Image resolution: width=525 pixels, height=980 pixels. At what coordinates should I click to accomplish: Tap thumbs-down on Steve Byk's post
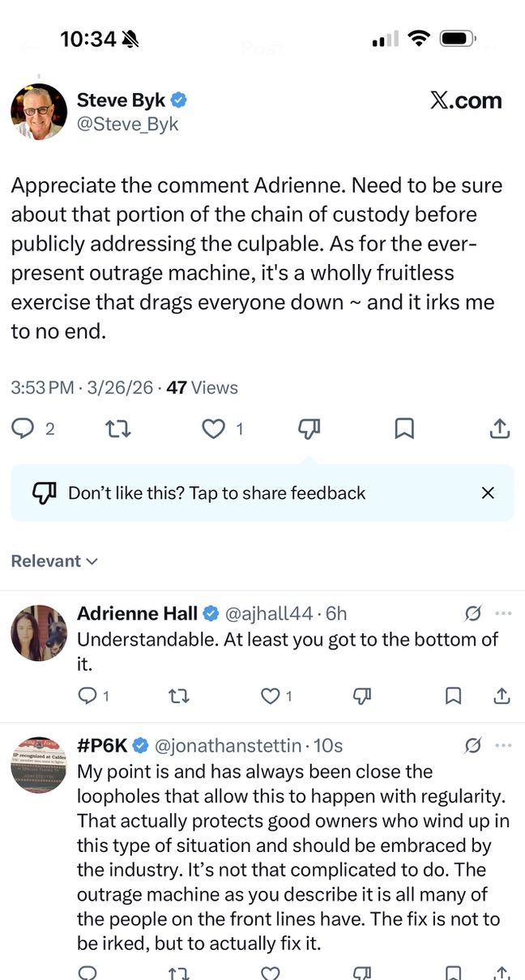309,428
